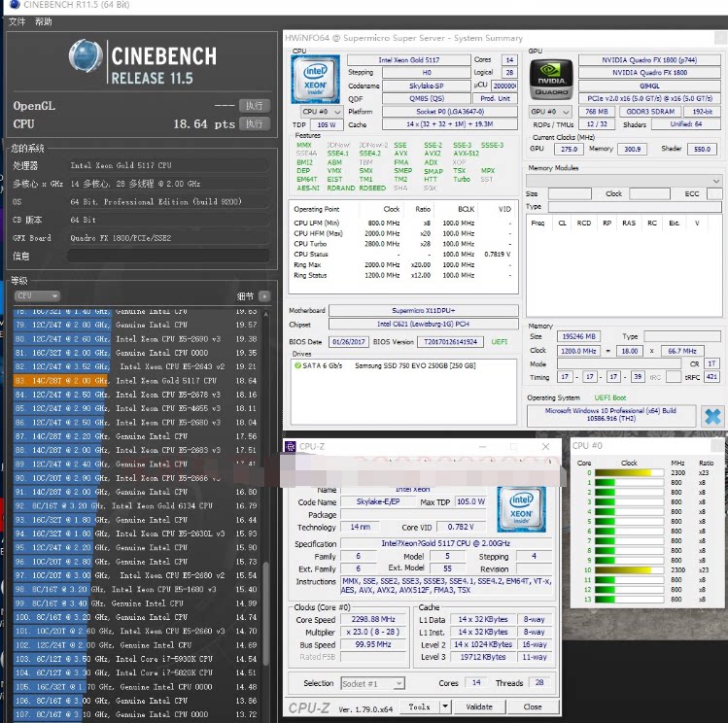Click Core 0 clock bar in CPU #0 window

pos(629,473)
